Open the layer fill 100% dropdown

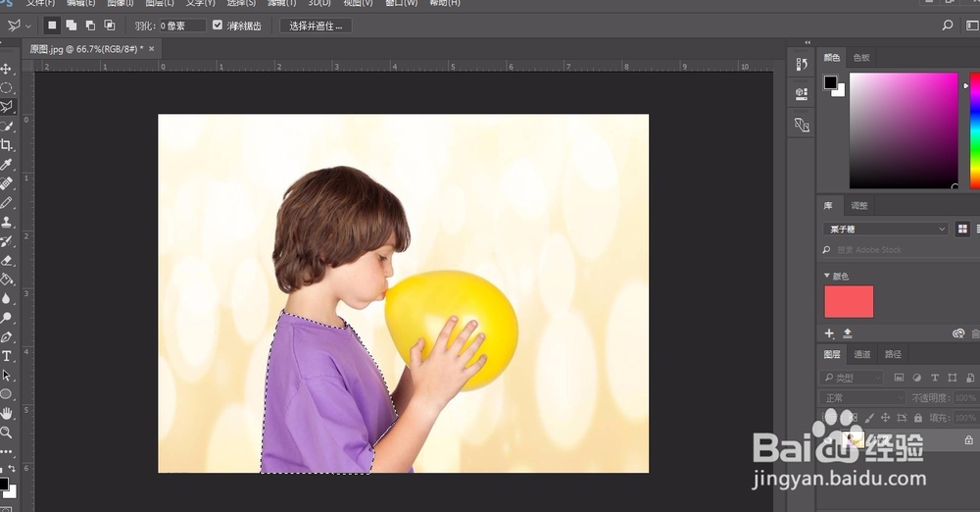click(965, 418)
